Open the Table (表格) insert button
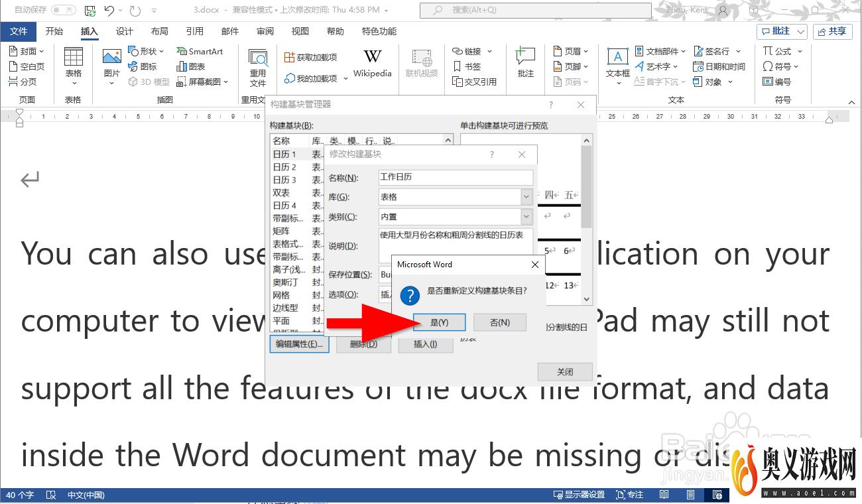 73,66
